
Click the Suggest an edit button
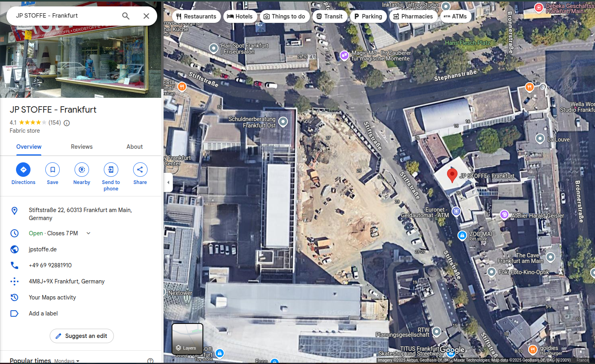[x=81, y=336]
